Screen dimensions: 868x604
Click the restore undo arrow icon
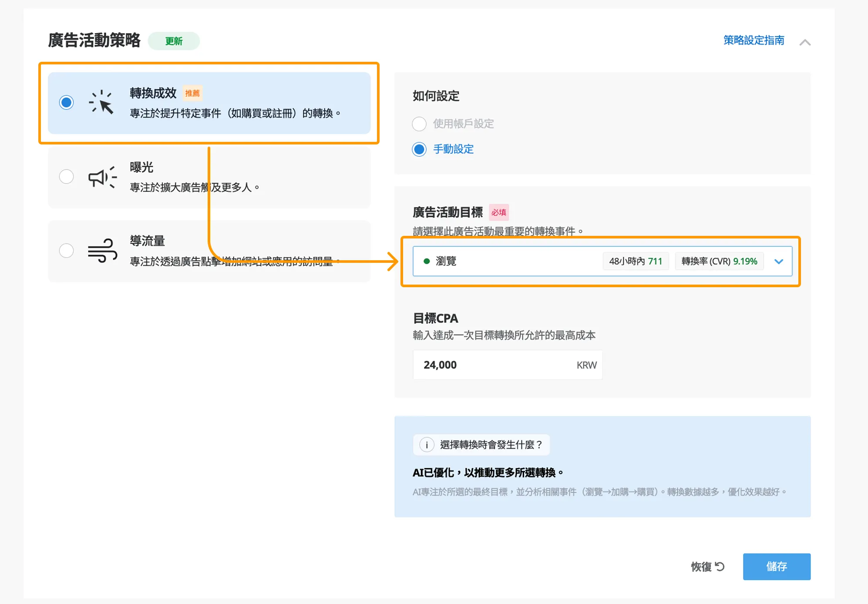point(720,567)
